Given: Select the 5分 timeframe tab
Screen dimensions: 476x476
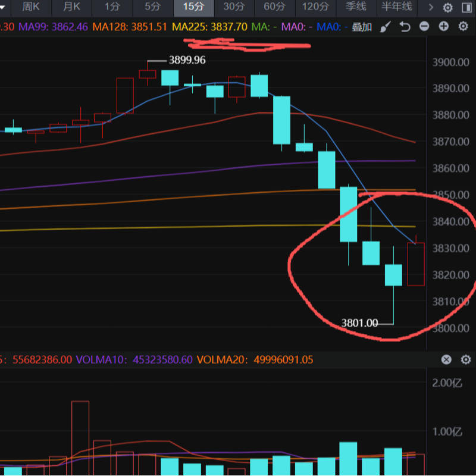Looking at the screenshot, I should coord(153,7).
